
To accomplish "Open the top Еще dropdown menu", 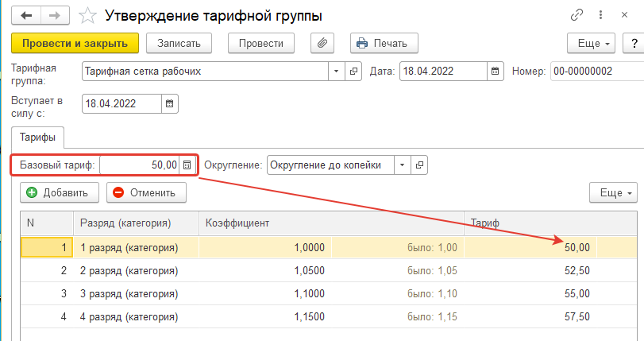I will click(x=591, y=43).
